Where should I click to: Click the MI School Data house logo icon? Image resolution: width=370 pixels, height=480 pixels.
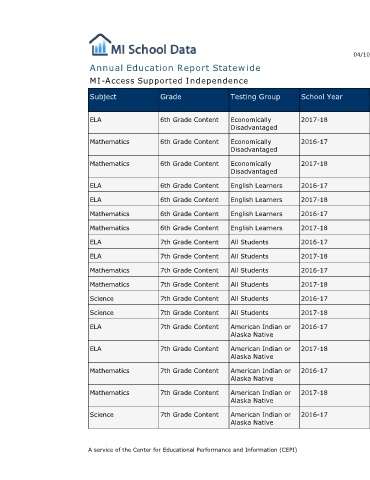pyautogui.click(x=99, y=44)
